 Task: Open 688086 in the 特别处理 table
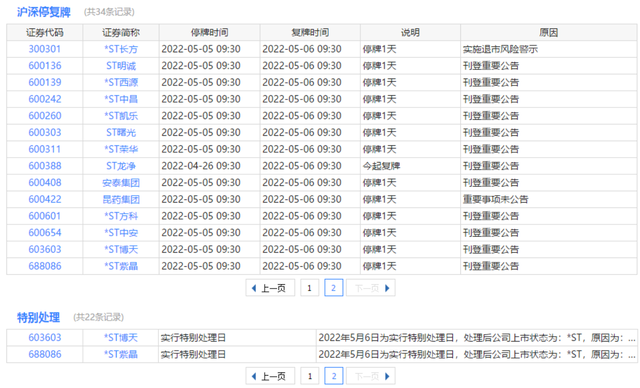[x=44, y=355]
